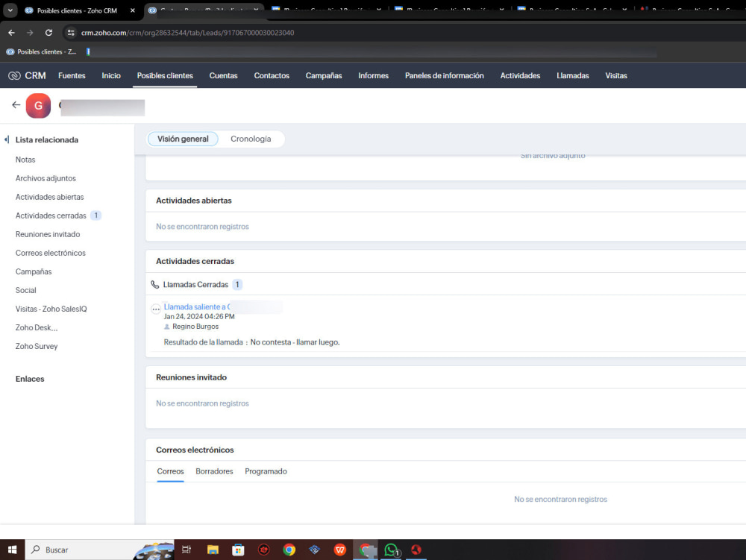746x560 pixels.
Task: Open the browser tab search dropdown
Action: tap(10, 10)
